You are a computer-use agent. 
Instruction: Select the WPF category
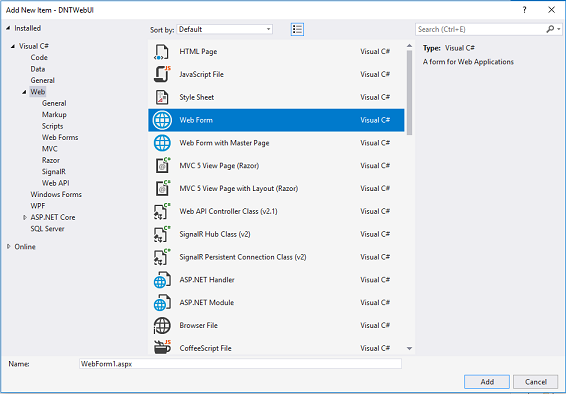click(x=38, y=206)
